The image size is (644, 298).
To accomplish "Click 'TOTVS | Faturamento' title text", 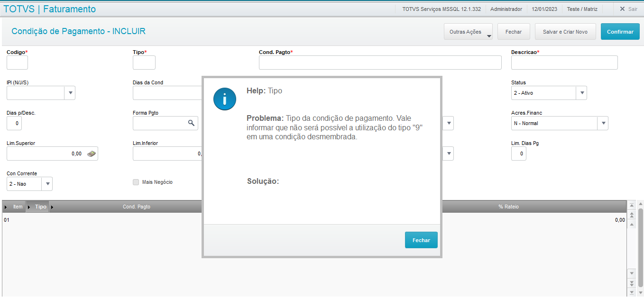I will click(x=49, y=9).
